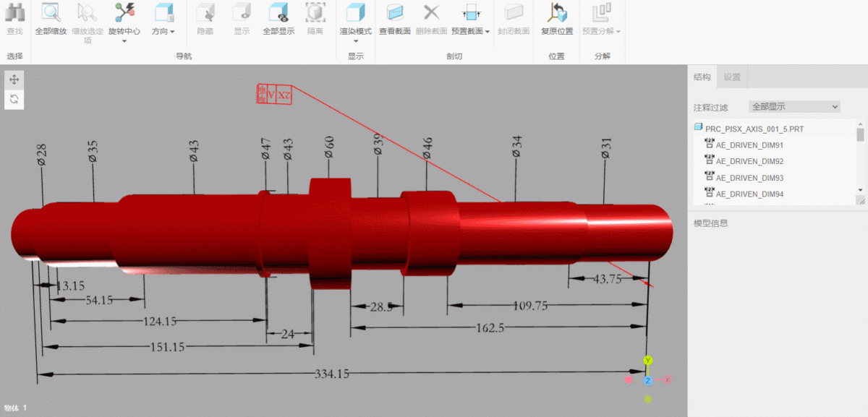Image resolution: width=868 pixels, height=417 pixels.
Task: Click the 13.15 length dimension
Action: (x=71, y=285)
